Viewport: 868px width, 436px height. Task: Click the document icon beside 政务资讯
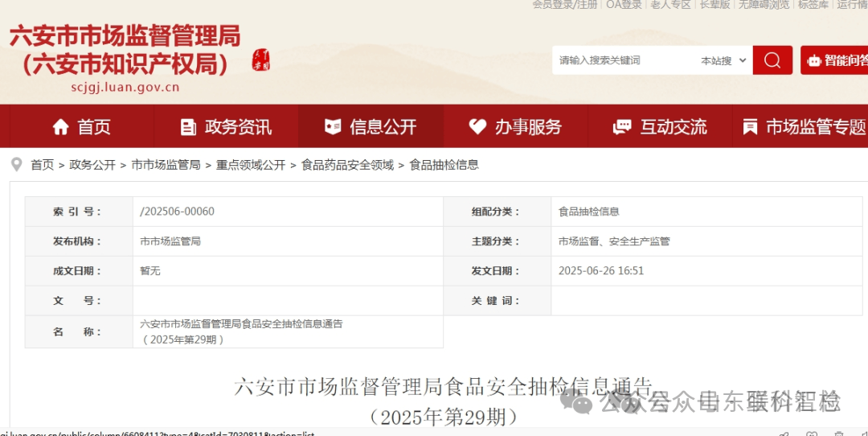click(188, 127)
